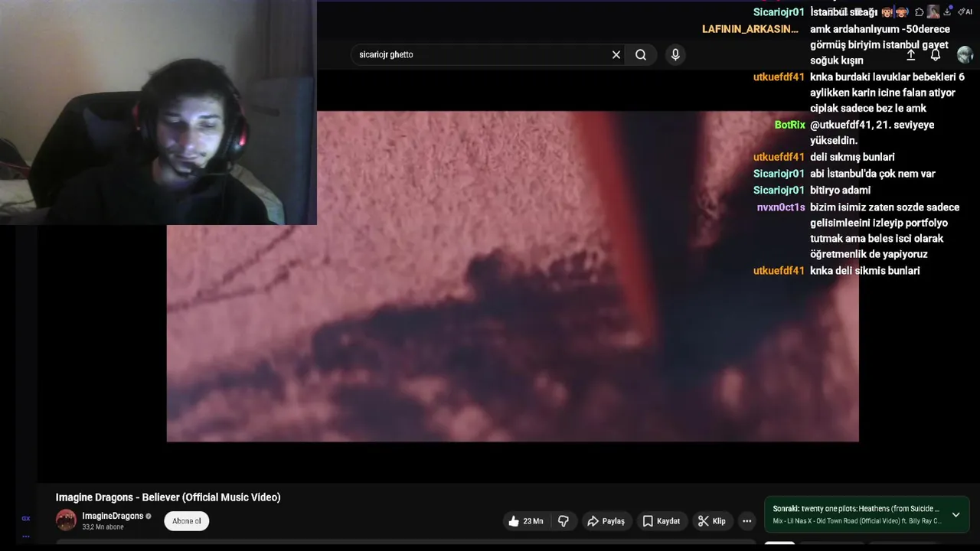
Task: Click the '33,2 Mn abone' subscriber count
Action: coord(103,527)
